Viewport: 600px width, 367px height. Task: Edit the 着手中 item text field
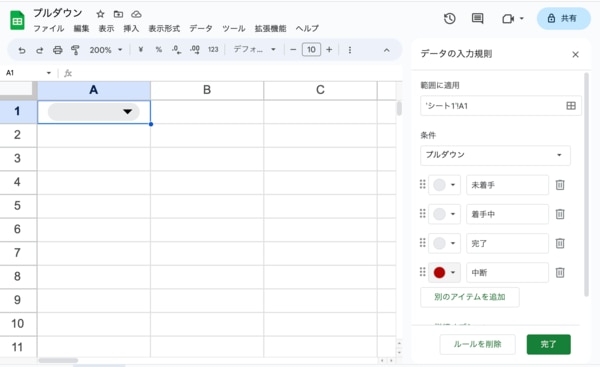coord(507,214)
